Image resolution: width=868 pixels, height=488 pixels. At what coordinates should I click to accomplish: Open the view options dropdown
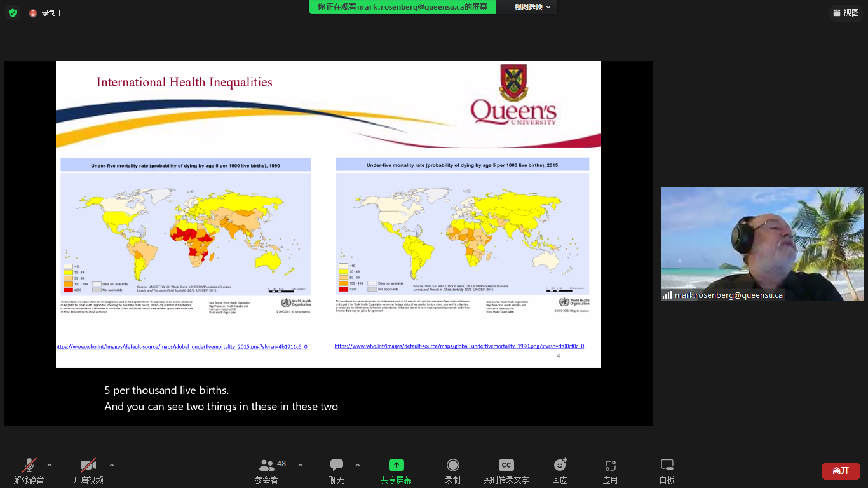pyautogui.click(x=532, y=7)
